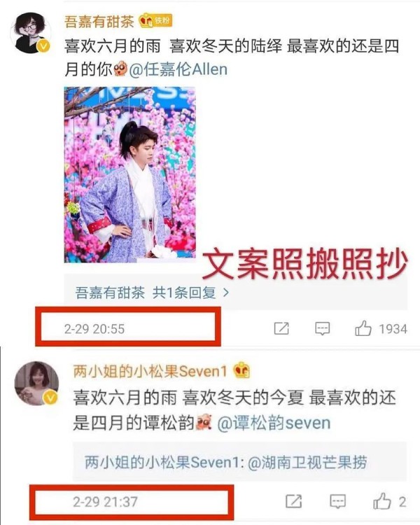This screenshot has width=420, height=525.
Task: Repost the second comment via share icon
Action: click(x=294, y=502)
